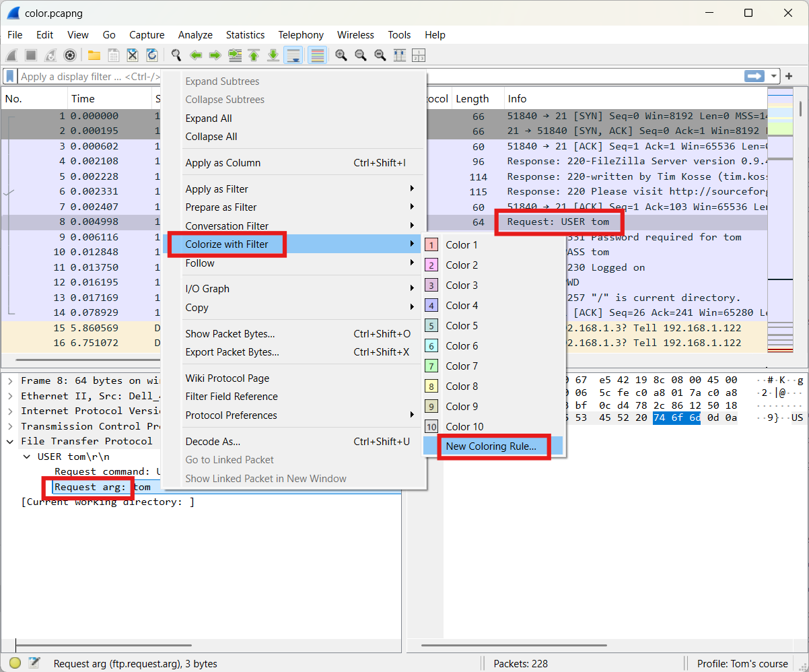Click the find packet magnifier icon
809x672 pixels.
176,55
